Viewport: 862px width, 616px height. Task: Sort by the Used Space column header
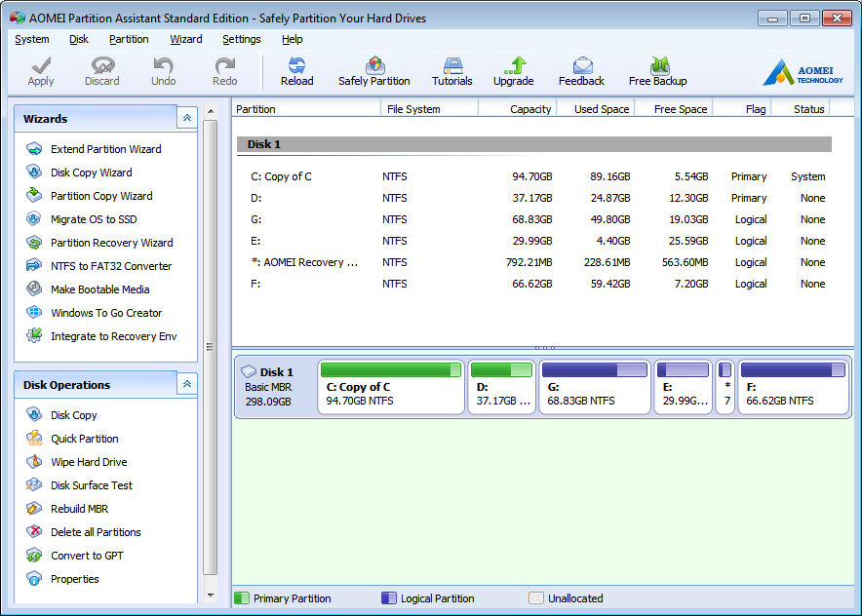pyautogui.click(x=596, y=109)
